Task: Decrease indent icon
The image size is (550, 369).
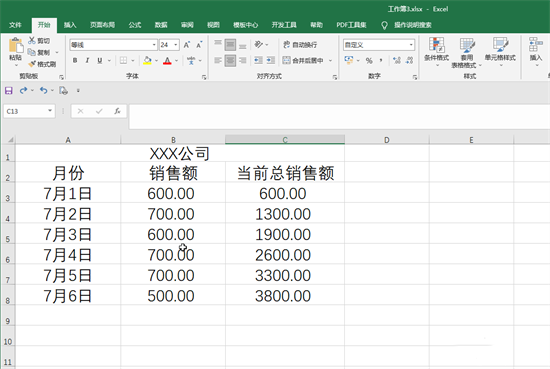Action: (259, 60)
